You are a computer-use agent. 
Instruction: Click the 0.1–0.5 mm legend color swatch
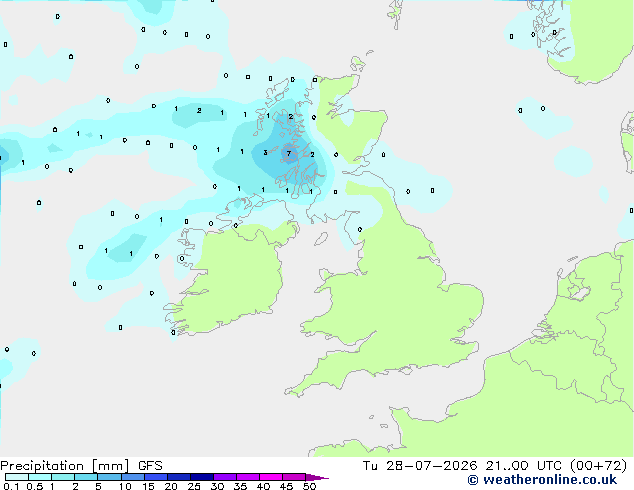click(17, 477)
